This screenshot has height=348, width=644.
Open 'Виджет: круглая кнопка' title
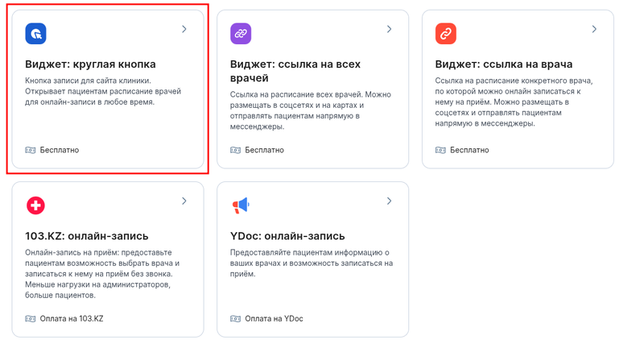coord(90,64)
